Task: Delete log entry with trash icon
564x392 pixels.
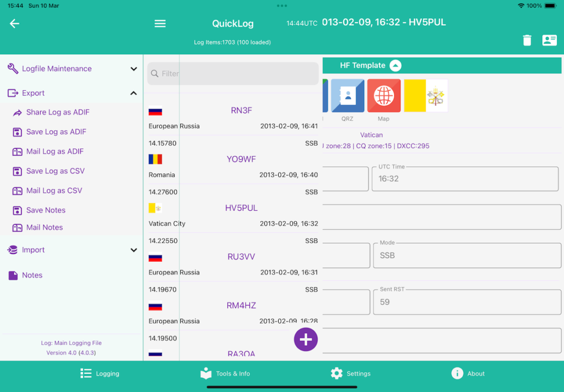Action: (x=527, y=40)
